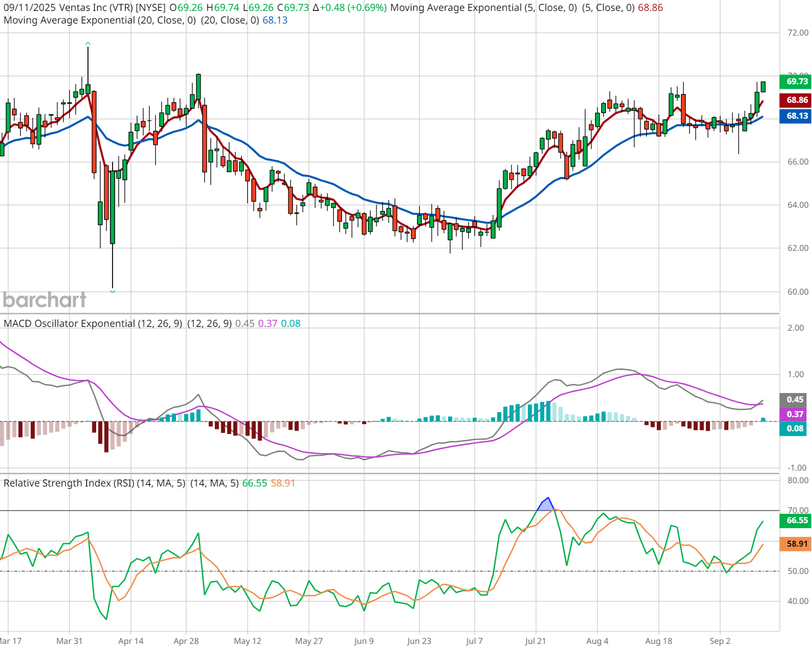This screenshot has height=651, width=812.
Task: Click the Sep 2 date axis label
Action: tap(720, 641)
